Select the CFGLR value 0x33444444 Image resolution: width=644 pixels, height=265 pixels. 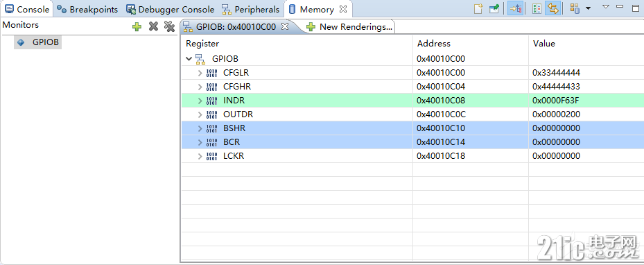(556, 73)
